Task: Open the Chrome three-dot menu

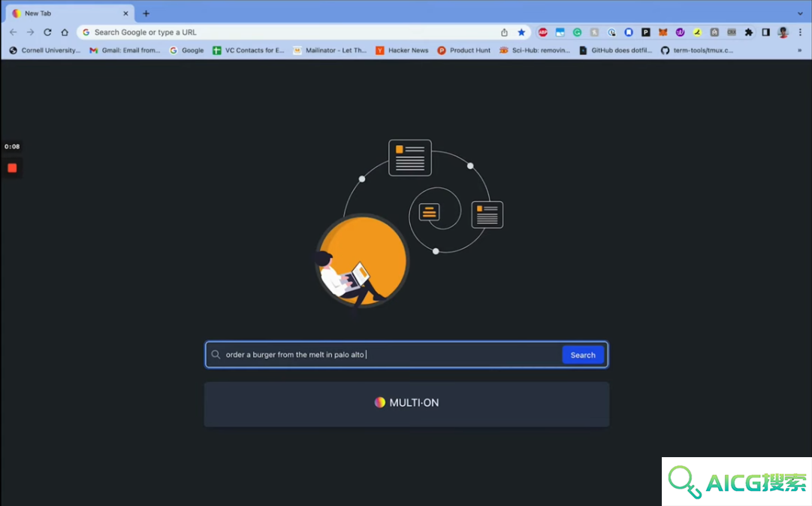Action: pos(799,32)
